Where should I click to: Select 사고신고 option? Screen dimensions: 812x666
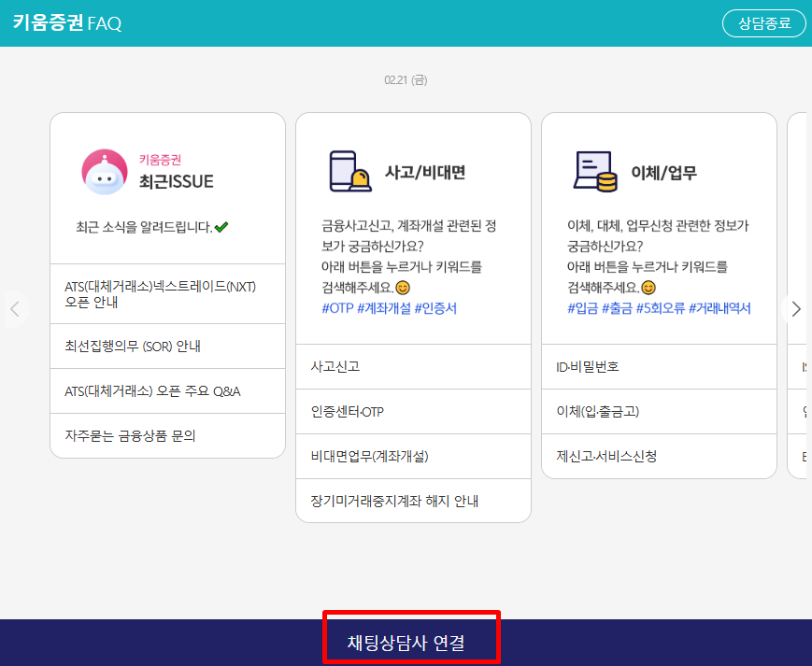tap(413, 367)
